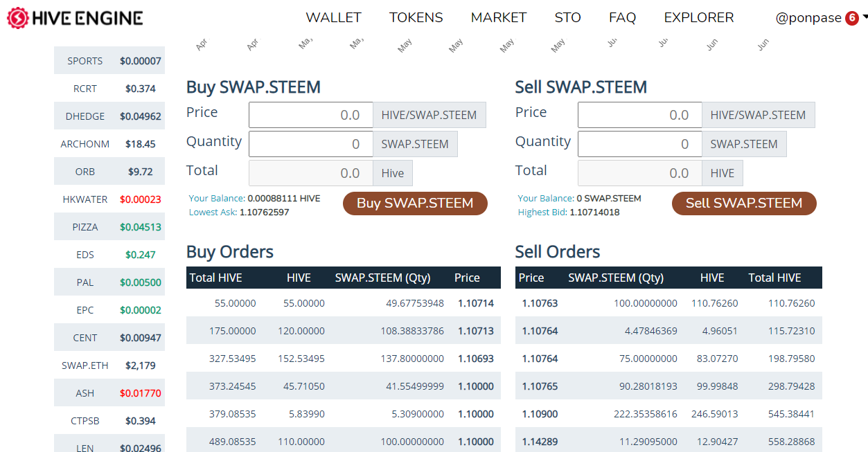The width and height of the screenshot is (868, 452).
Task: Select ARCHONM token in sidebar
Action: [109, 144]
